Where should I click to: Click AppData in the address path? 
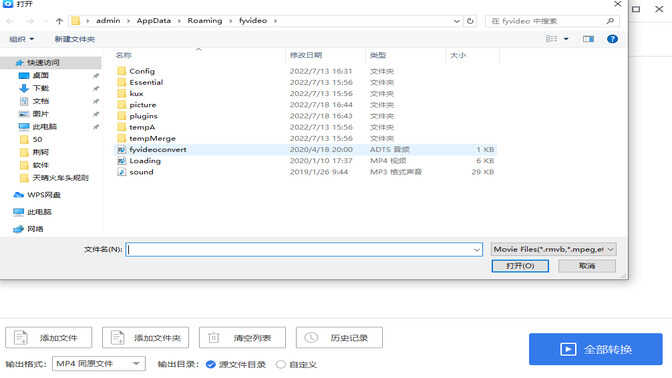click(153, 21)
